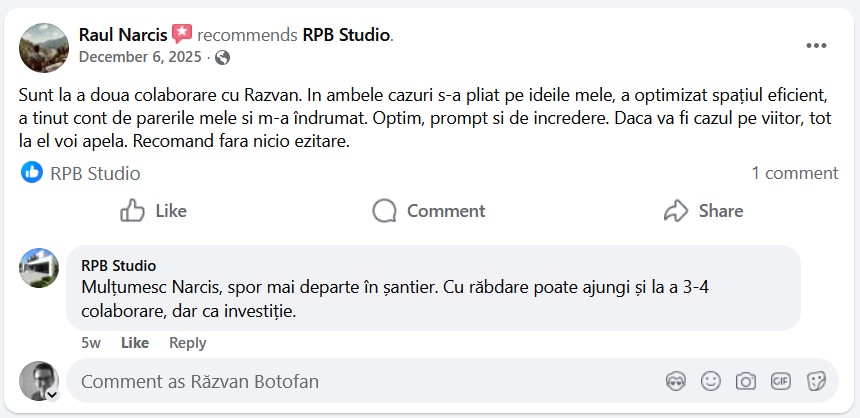Open RPB Studio page from post header
This screenshot has height=418, width=860.
point(346,35)
